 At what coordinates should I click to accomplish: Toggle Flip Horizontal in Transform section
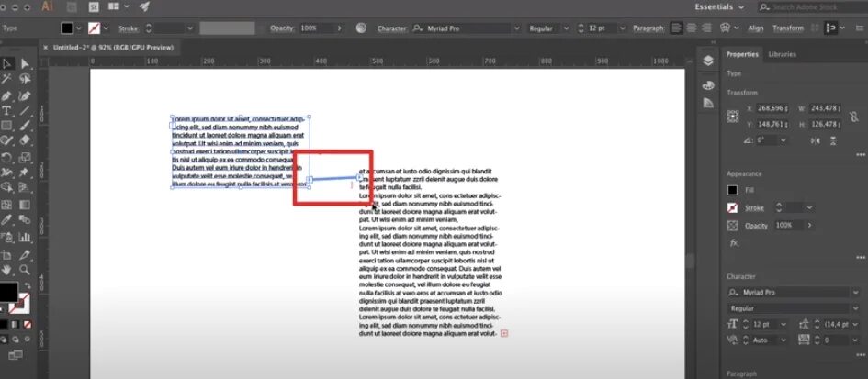(x=815, y=141)
